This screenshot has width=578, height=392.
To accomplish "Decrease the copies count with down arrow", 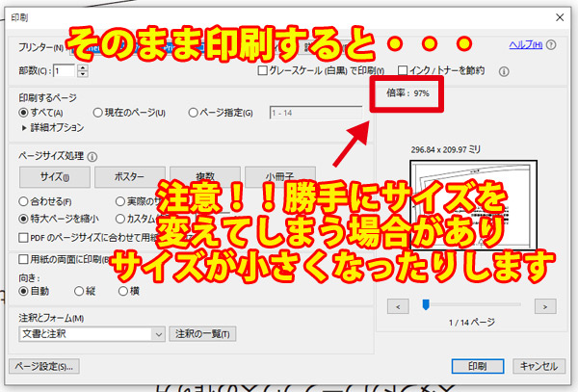I will pyautogui.click(x=83, y=74).
